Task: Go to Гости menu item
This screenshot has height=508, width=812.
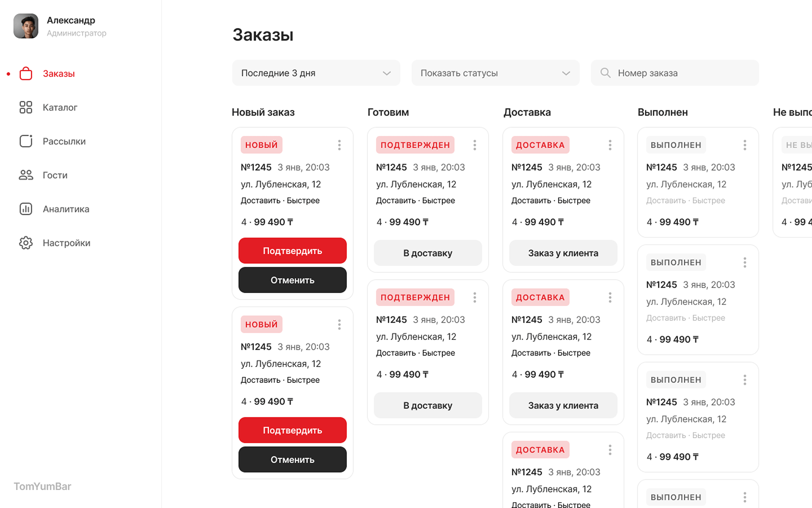Action: point(55,175)
